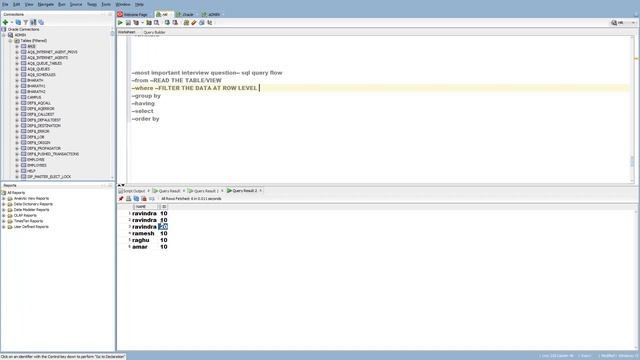Click the '--order by' comment line

[x=145, y=119]
